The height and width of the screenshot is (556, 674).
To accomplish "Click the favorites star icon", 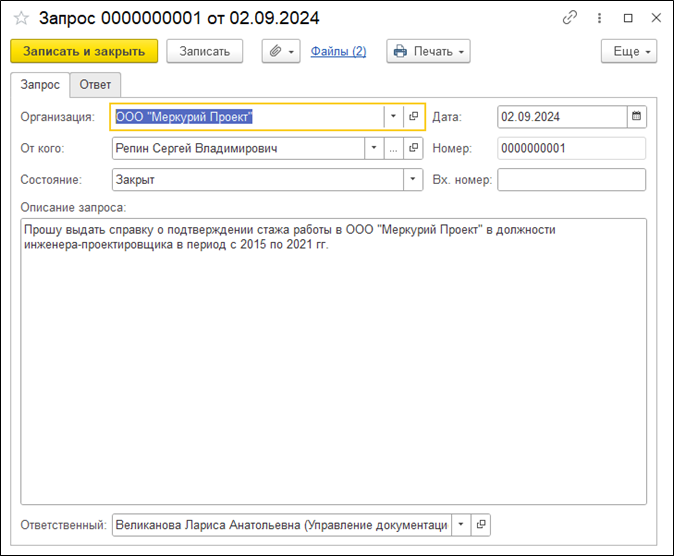I will point(21,18).
